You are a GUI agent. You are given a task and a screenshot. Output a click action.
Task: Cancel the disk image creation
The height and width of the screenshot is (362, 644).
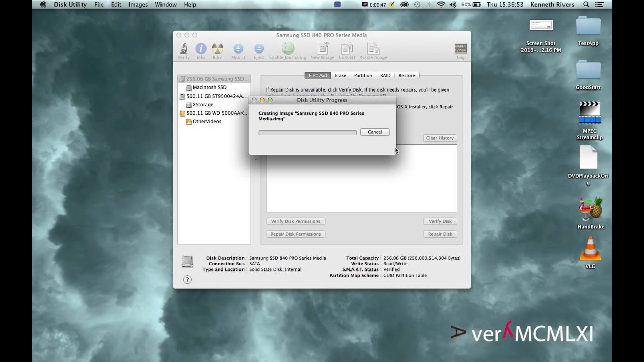point(375,132)
